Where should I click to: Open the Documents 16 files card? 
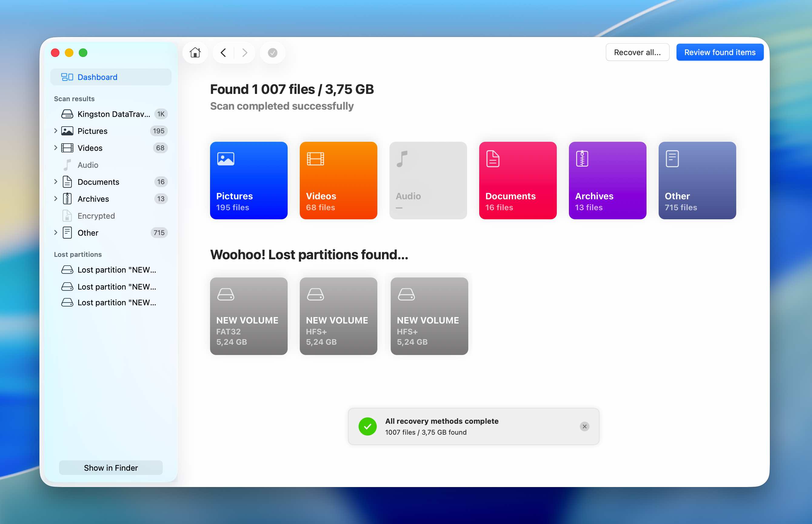pyautogui.click(x=518, y=180)
